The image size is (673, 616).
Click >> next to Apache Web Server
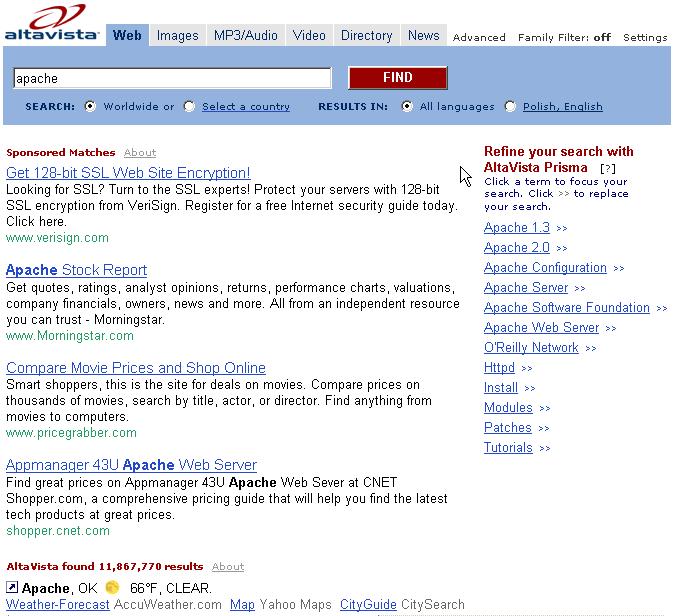click(x=611, y=328)
